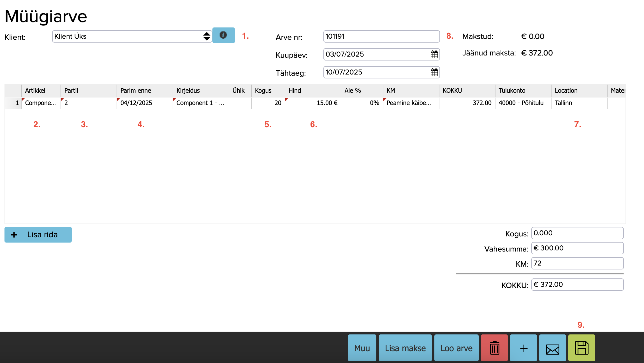Click the Artikkel cell in row 1
Image resolution: width=644 pixels, height=363 pixels.
41,103
